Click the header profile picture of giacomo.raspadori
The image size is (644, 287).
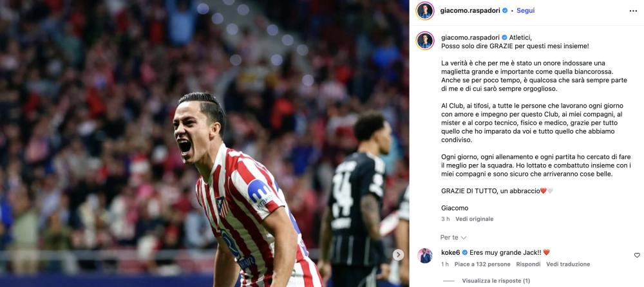click(x=424, y=11)
